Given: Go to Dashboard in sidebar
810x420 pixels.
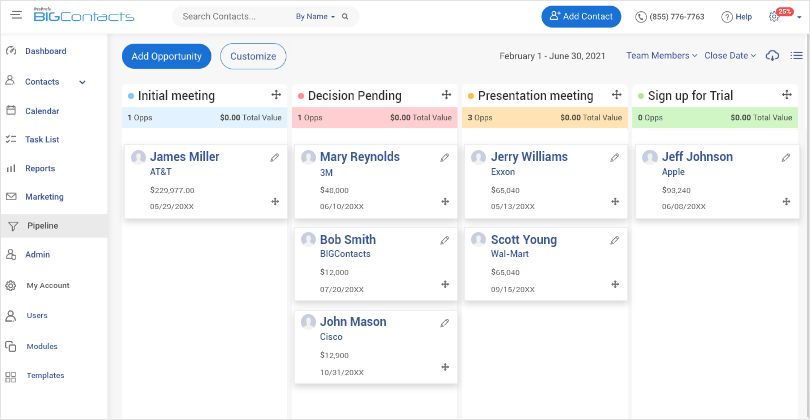Looking at the screenshot, I should (45, 51).
